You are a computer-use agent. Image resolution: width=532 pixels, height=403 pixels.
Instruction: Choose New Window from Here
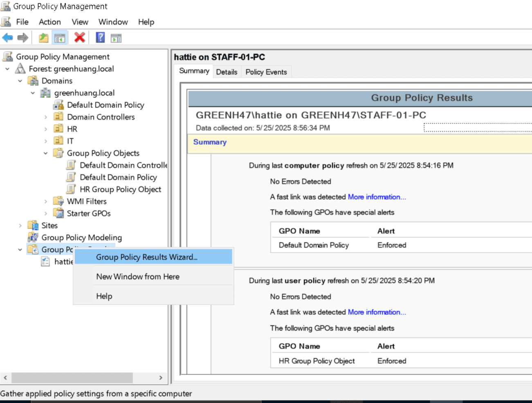153,277
